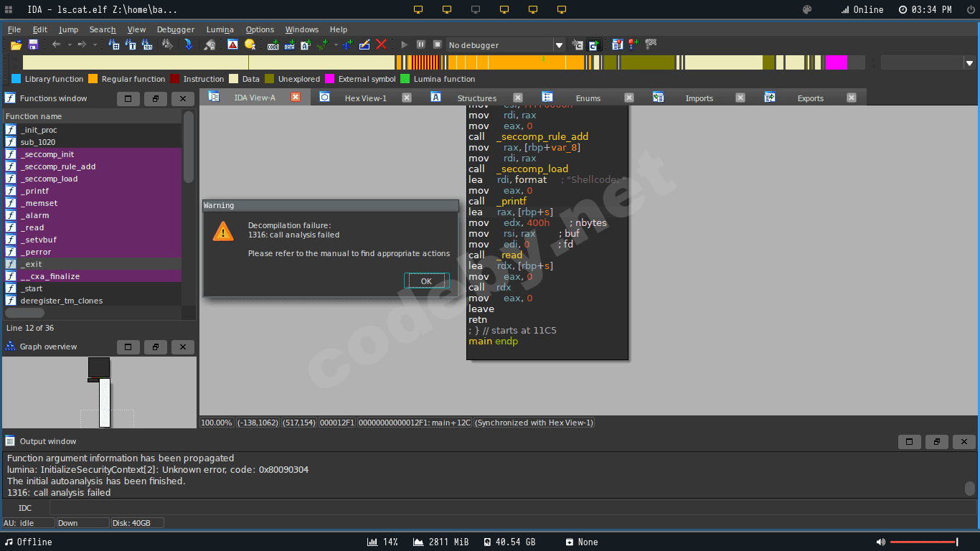Click the Enums tab icon
The width and height of the screenshot is (980, 551).
click(547, 97)
